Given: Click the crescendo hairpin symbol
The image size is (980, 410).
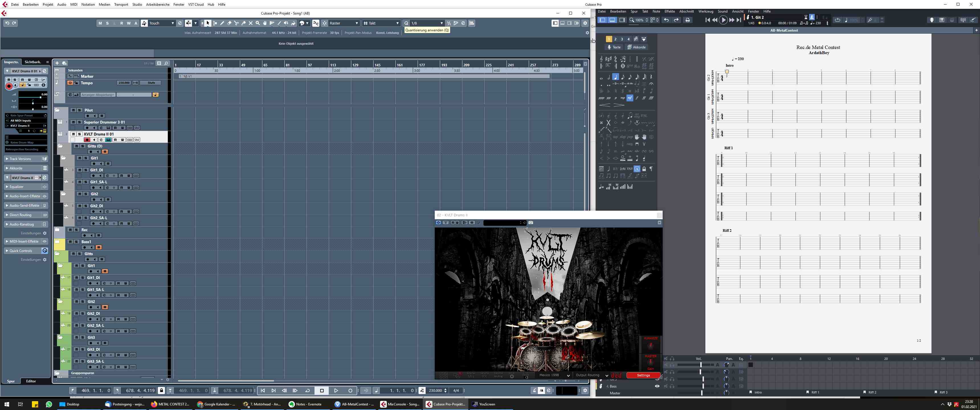Looking at the screenshot, I should click(x=605, y=105).
